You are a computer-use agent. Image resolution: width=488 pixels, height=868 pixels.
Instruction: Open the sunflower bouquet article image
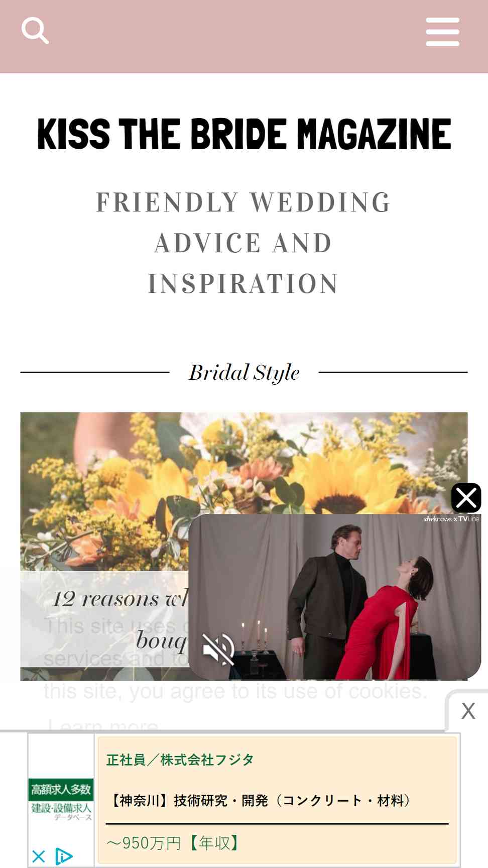(244, 491)
